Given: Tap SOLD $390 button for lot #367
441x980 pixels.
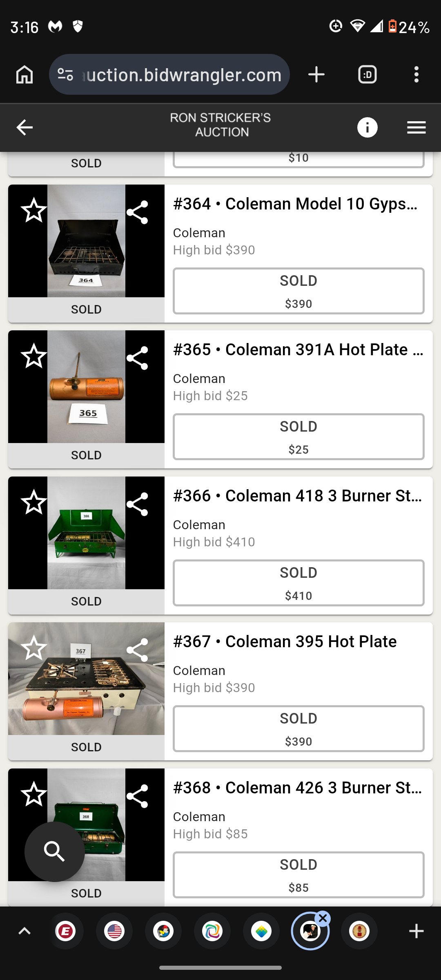Looking at the screenshot, I should [x=298, y=729].
